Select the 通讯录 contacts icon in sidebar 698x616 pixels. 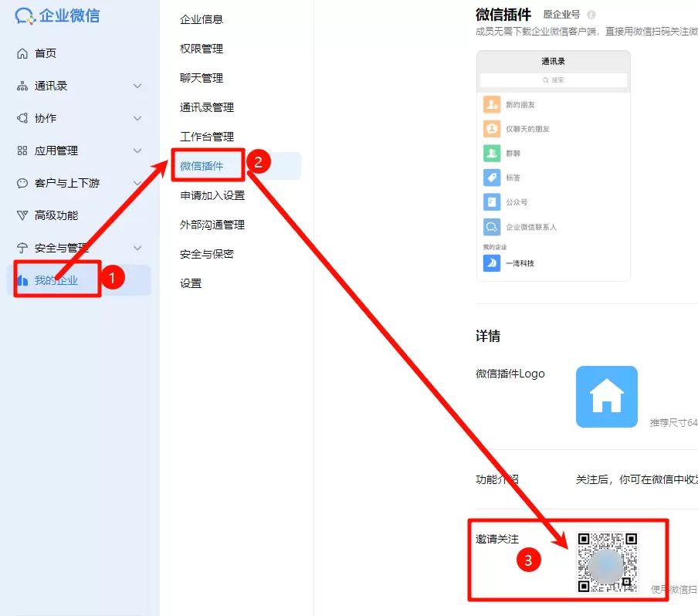[21, 86]
